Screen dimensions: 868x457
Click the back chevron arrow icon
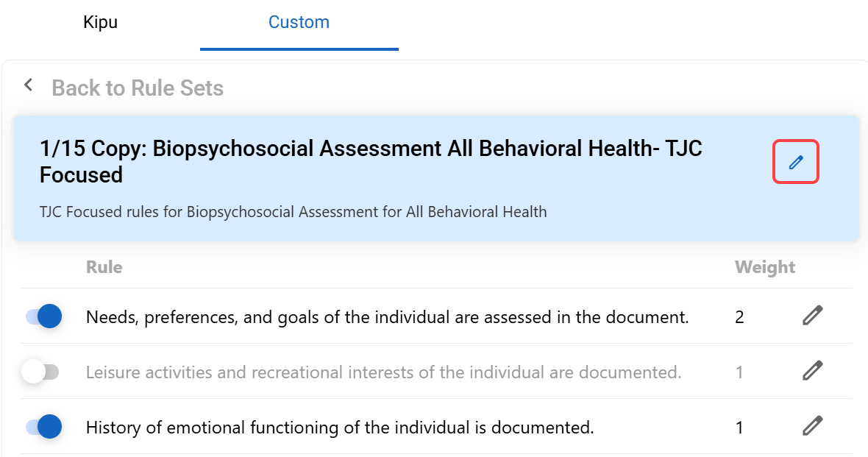29,85
